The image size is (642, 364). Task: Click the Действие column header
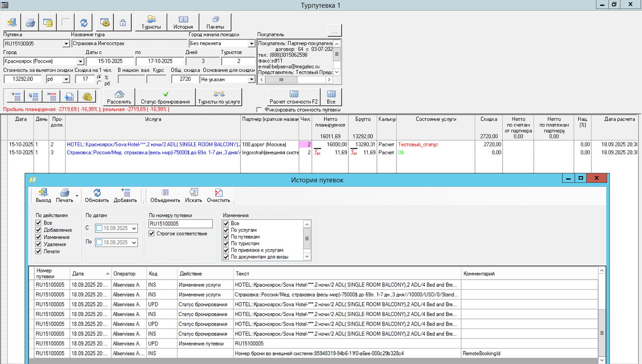coord(191,274)
